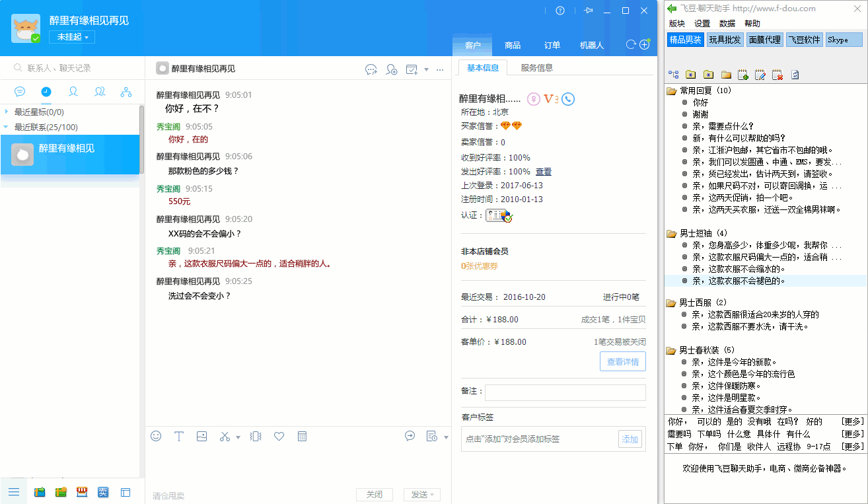Screen dimensions: 868x504
Task: Collapse the 最近联系(25/100) group
Action: 7,127
